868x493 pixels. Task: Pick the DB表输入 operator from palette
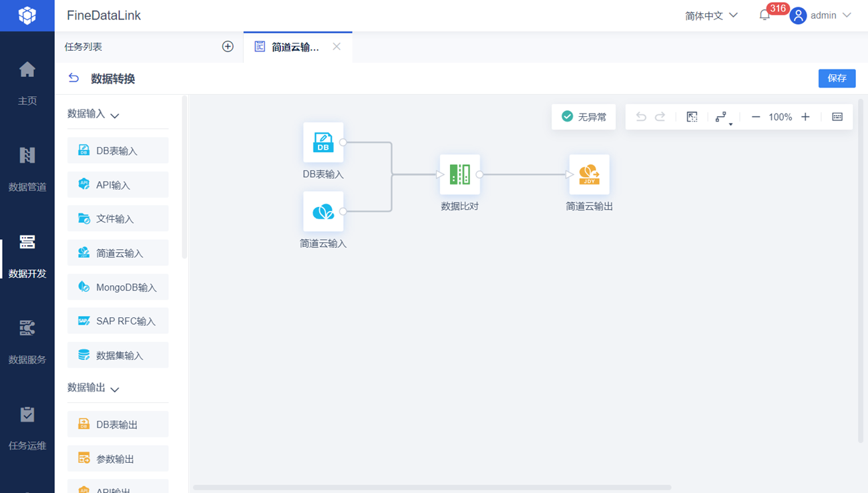click(118, 150)
